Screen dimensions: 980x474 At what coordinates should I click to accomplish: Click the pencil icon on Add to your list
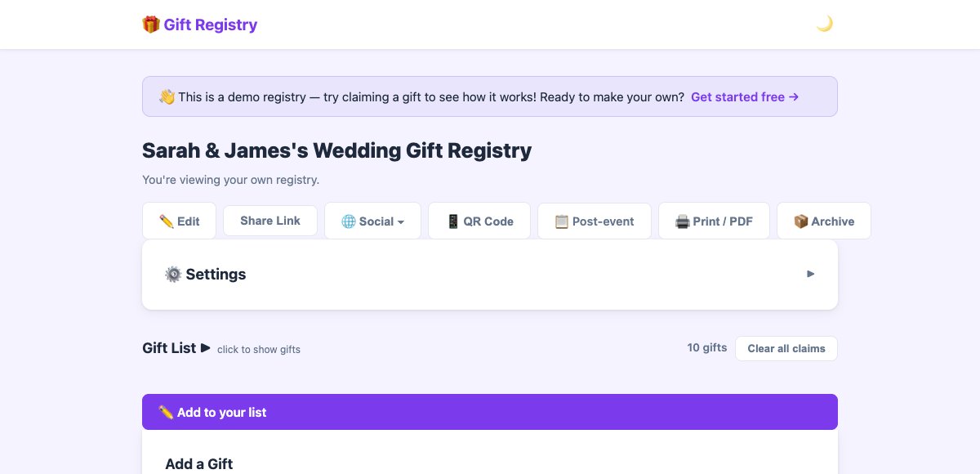pos(164,412)
